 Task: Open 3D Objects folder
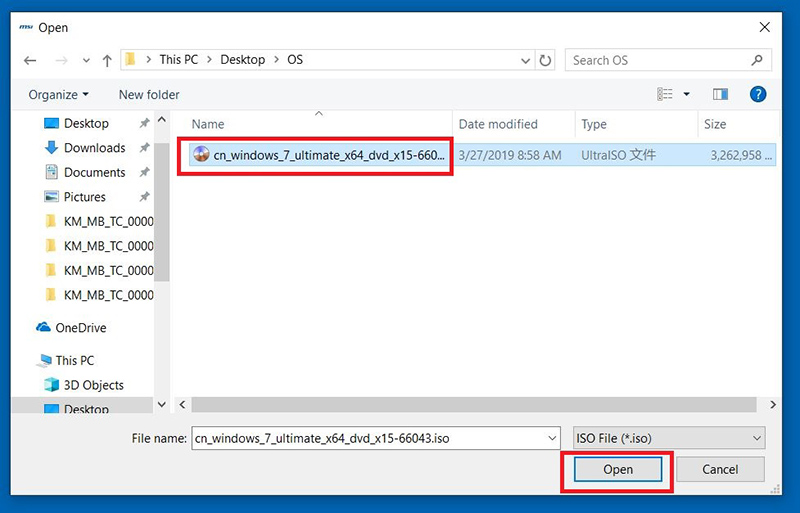(84, 385)
